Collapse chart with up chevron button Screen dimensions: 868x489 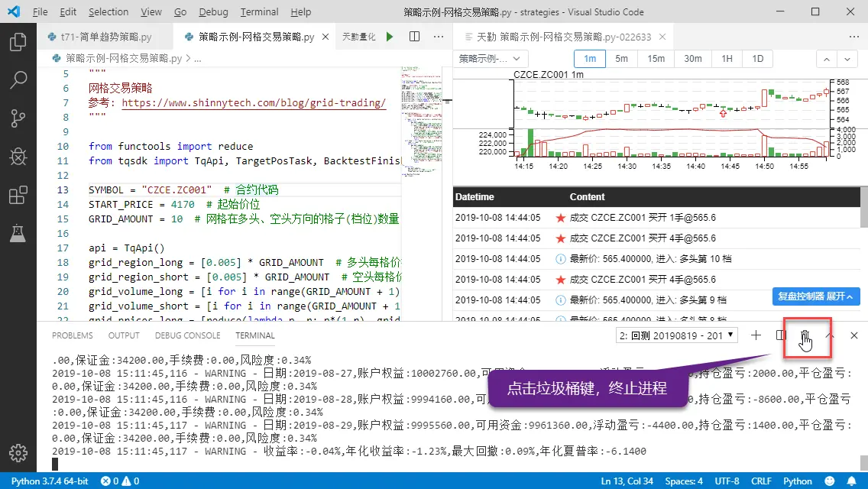click(x=827, y=59)
